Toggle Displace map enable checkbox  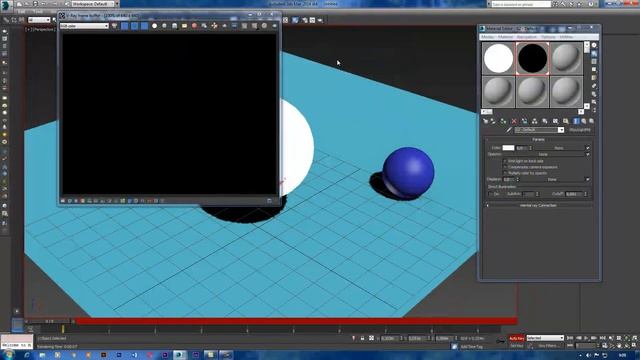(x=588, y=179)
